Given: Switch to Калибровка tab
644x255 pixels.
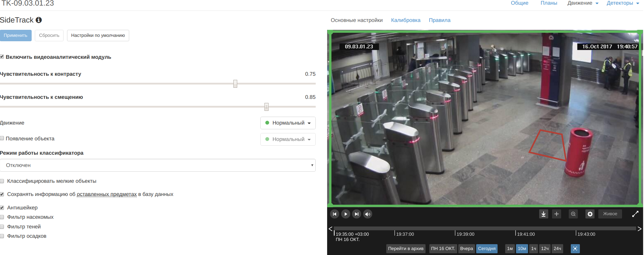Looking at the screenshot, I should (x=406, y=20).
